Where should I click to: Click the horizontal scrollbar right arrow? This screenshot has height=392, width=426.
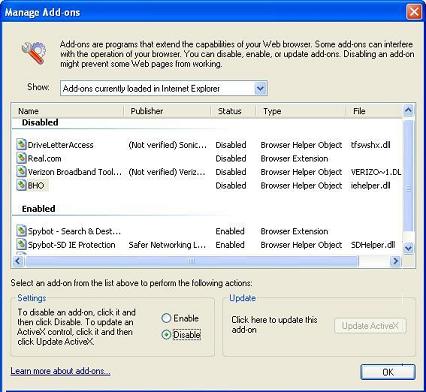click(395, 261)
